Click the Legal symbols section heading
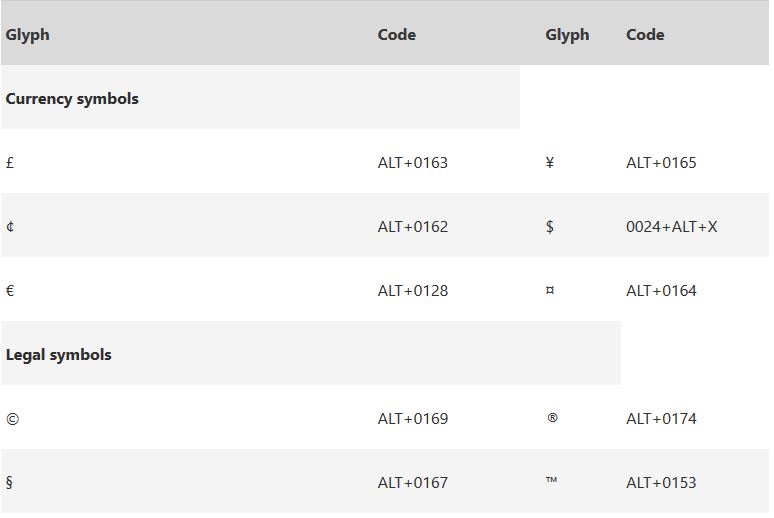 click(x=58, y=354)
